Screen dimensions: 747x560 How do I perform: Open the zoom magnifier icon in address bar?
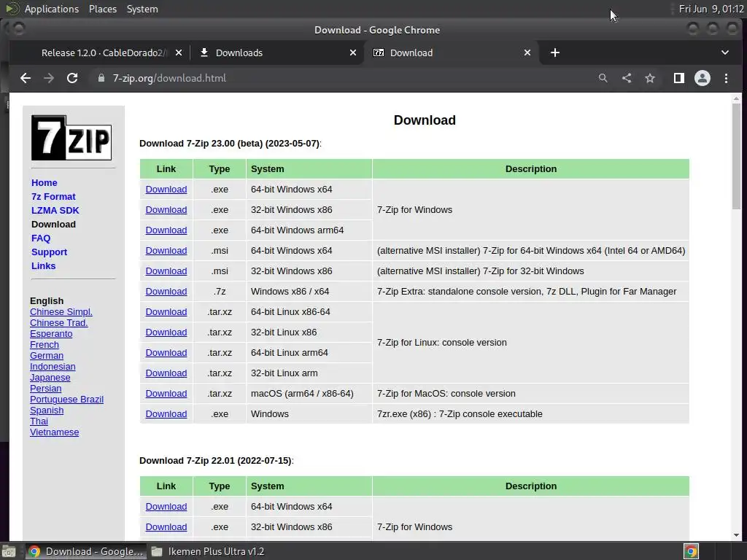(x=603, y=78)
